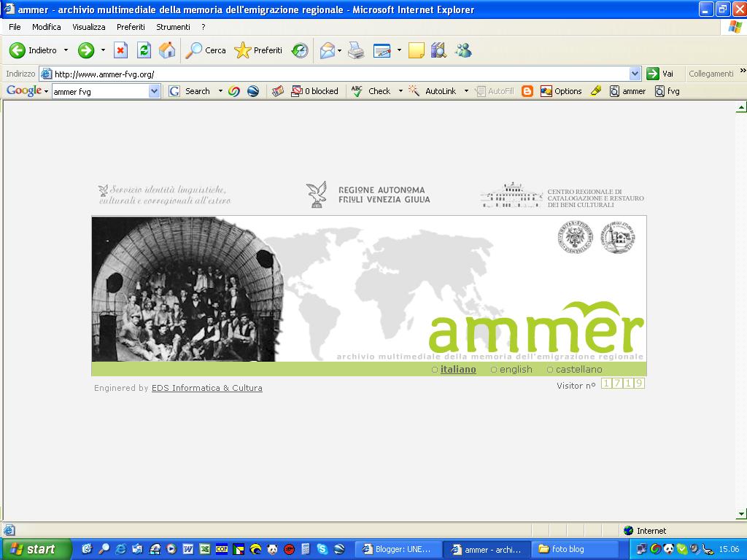
Task: Open Google toolbar Options
Action: click(561, 91)
